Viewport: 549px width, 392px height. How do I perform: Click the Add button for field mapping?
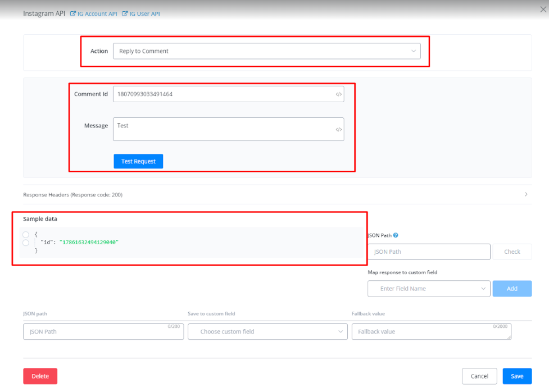pos(512,289)
